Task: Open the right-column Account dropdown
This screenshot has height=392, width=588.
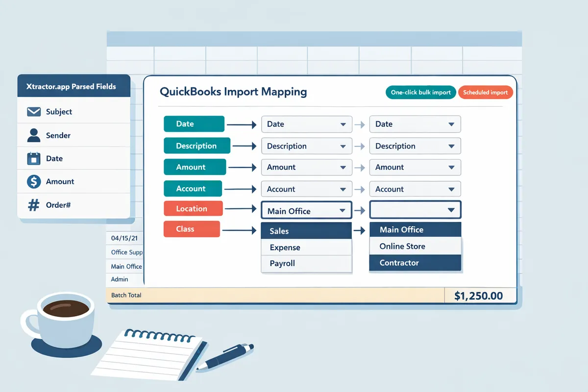Action: pos(415,189)
